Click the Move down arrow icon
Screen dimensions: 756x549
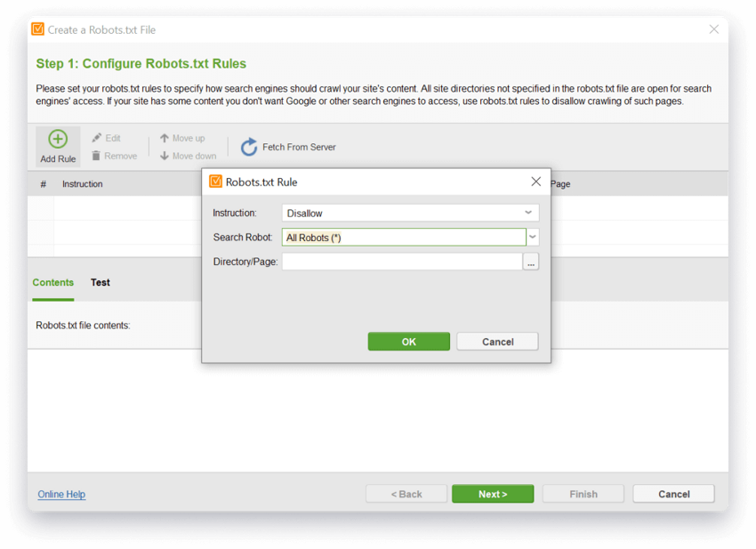[x=166, y=155]
